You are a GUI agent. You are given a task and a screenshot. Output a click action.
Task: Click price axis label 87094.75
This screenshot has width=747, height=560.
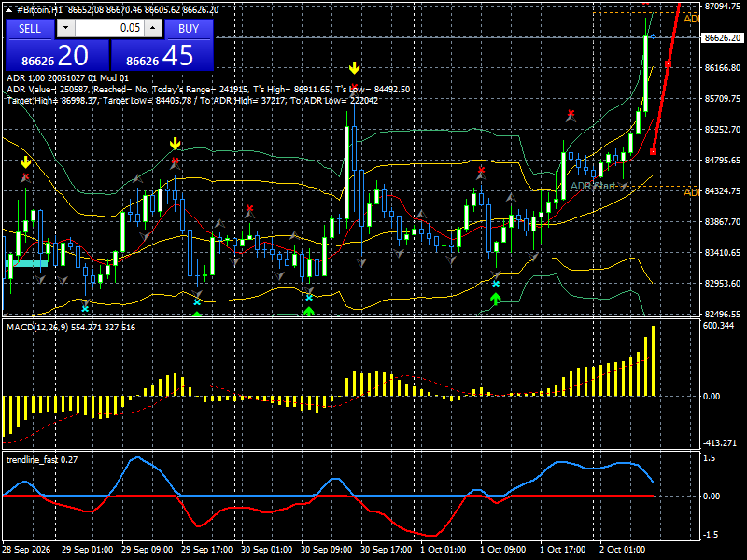[723, 7]
